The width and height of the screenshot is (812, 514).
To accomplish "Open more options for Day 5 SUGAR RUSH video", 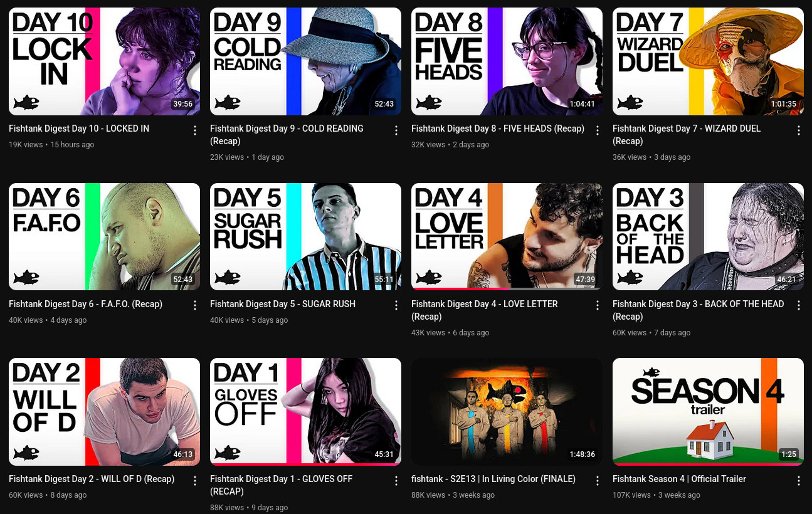I will [x=396, y=305].
